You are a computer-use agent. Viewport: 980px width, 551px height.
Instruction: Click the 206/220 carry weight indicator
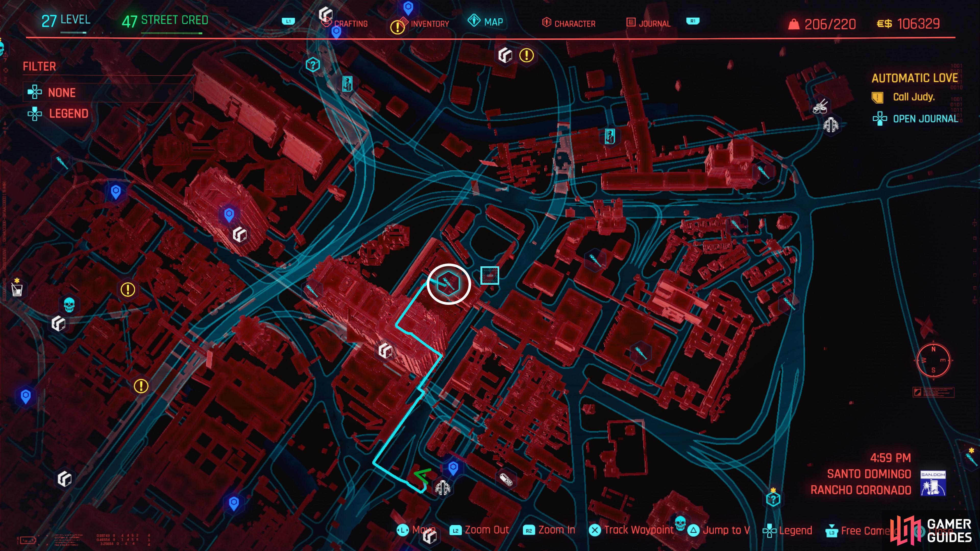click(822, 24)
